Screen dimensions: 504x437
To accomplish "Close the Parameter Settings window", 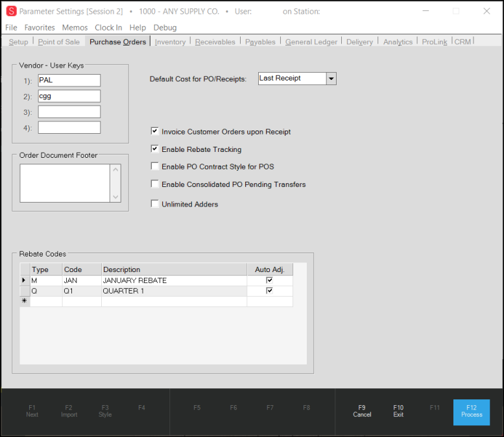I will click(x=486, y=11).
